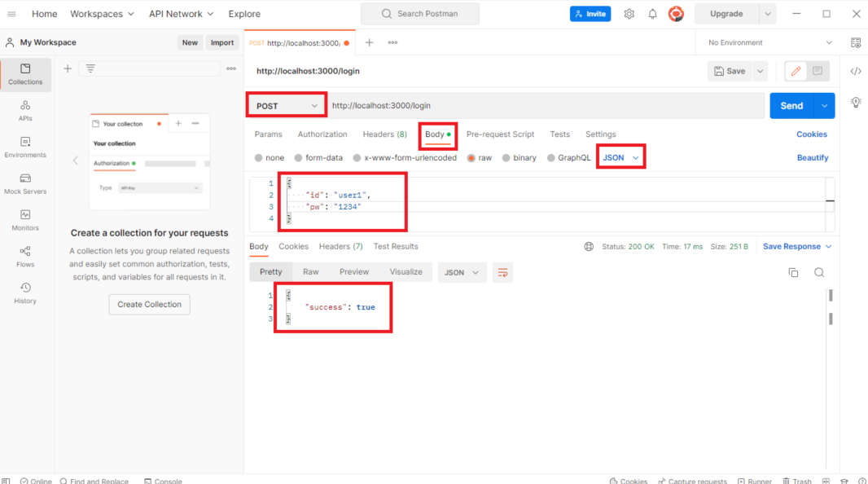
Task: Open APIs in the sidebar
Action: pyautogui.click(x=25, y=111)
